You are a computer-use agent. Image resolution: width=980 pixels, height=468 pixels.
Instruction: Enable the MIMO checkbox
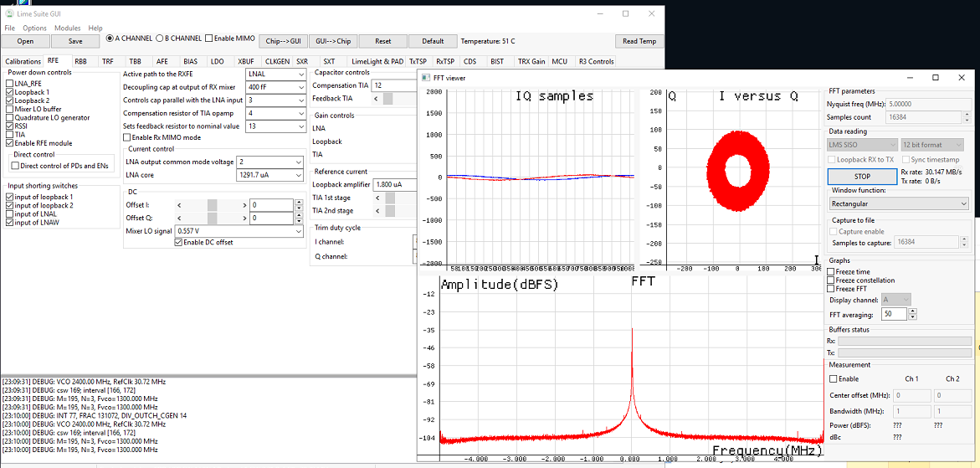coord(210,39)
